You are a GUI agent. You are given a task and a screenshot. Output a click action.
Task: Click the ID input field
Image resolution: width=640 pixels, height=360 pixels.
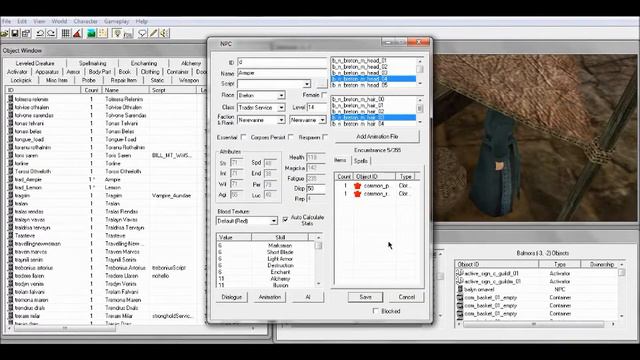(x=282, y=62)
